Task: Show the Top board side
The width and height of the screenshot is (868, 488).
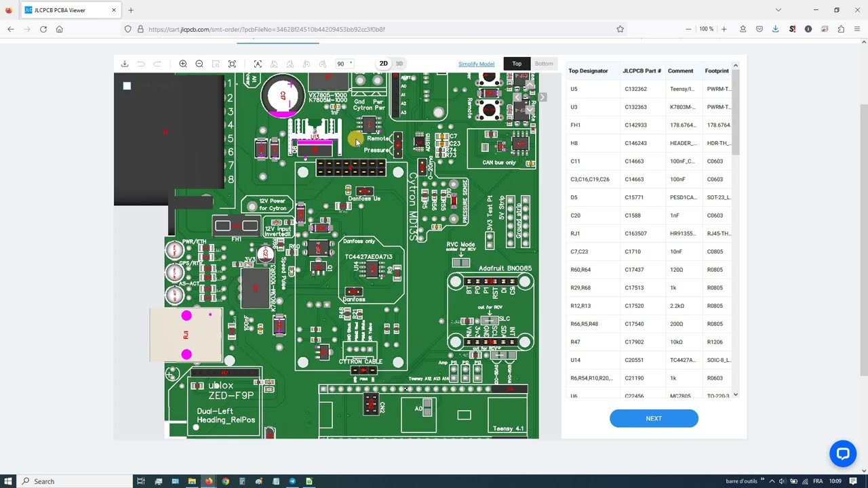Action: pyautogui.click(x=517, y=64)
